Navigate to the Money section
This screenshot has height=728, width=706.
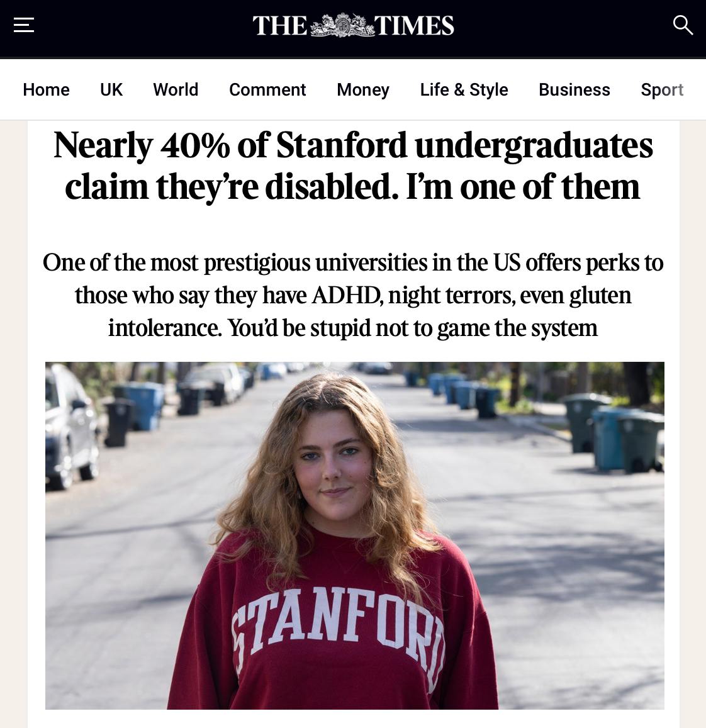click(363, 90)
